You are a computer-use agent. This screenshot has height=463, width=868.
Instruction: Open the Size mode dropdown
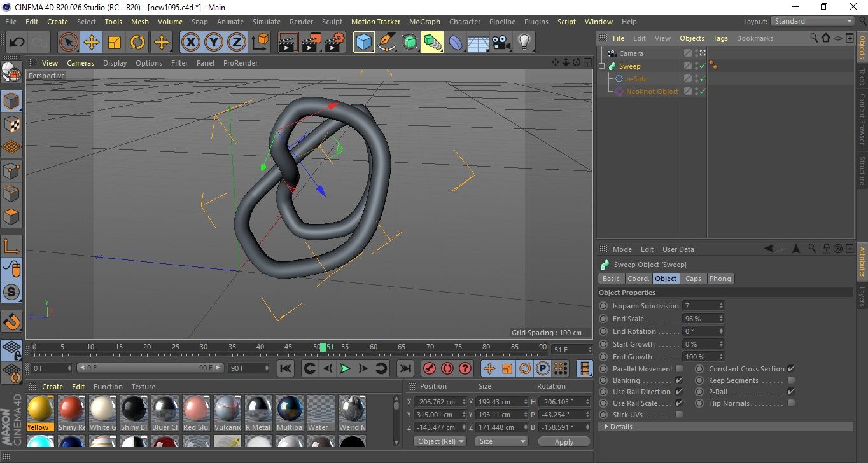click(502, 441)
